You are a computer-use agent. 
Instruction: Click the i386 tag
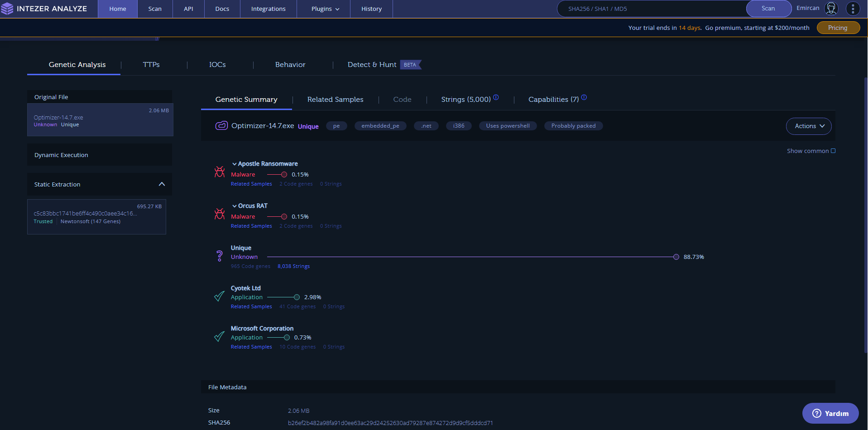pos(459,126)
